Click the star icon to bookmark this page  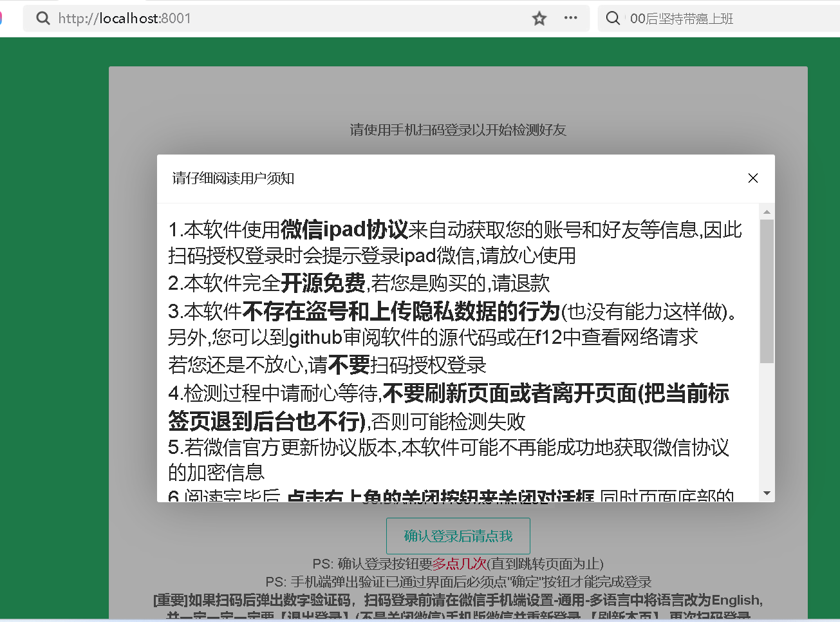click(x=539, y=18)
